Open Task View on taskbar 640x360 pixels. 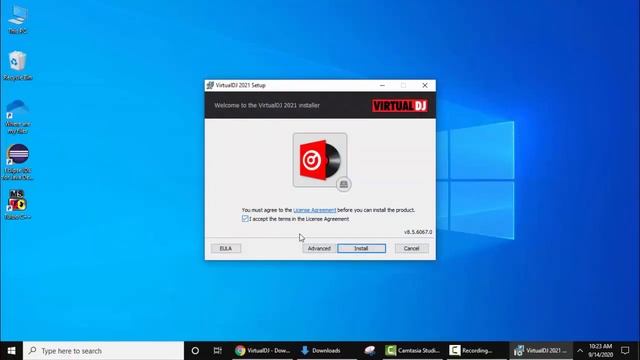(x=218, y=351)
